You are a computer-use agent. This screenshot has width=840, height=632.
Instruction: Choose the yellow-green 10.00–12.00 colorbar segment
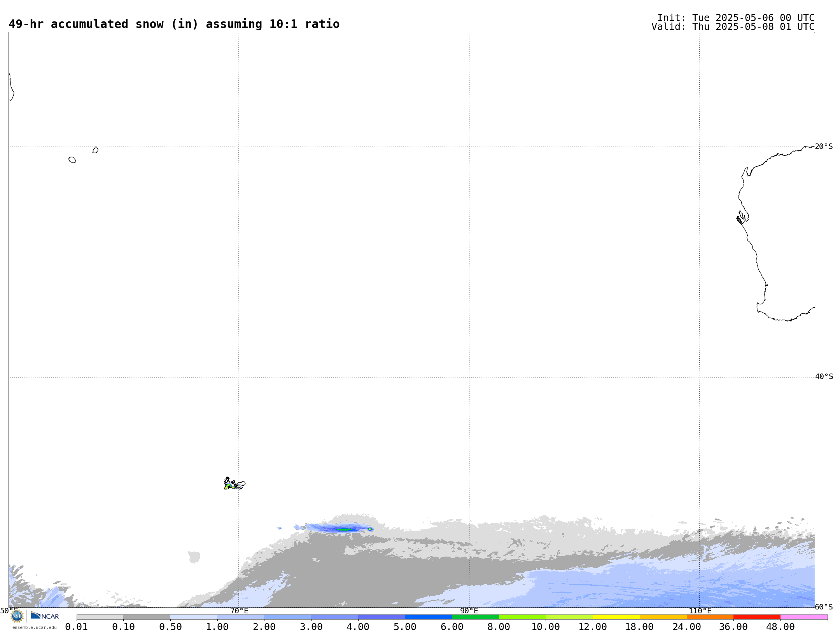(x=569, y=617)
